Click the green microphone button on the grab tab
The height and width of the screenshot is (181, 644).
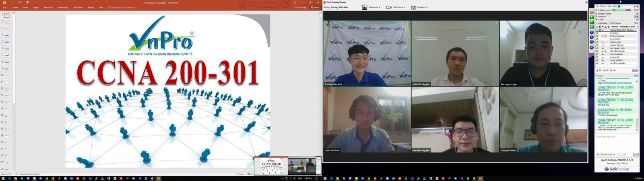[592, 17]
